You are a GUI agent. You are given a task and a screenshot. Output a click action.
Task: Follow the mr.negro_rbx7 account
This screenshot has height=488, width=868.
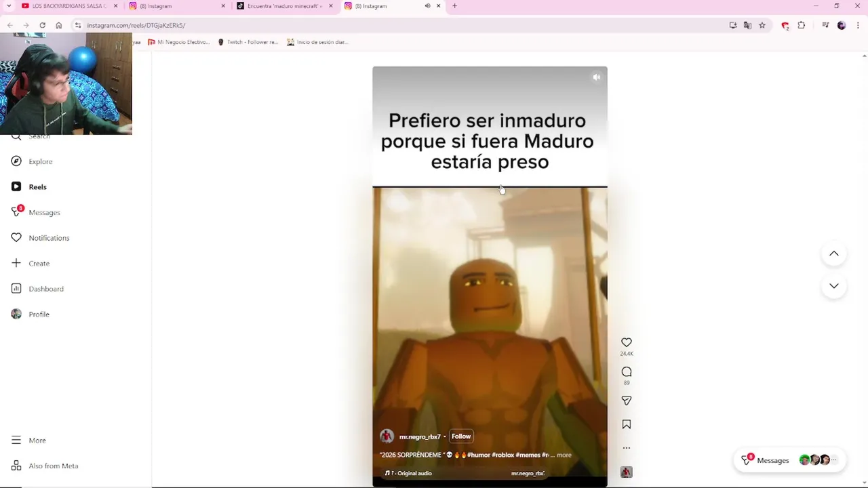point(461,436)
